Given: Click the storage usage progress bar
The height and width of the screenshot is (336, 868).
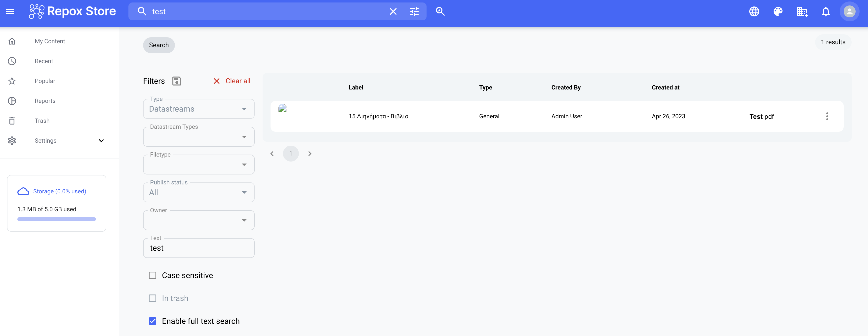Looking at the screenshot, I should (x=56, y=219).
